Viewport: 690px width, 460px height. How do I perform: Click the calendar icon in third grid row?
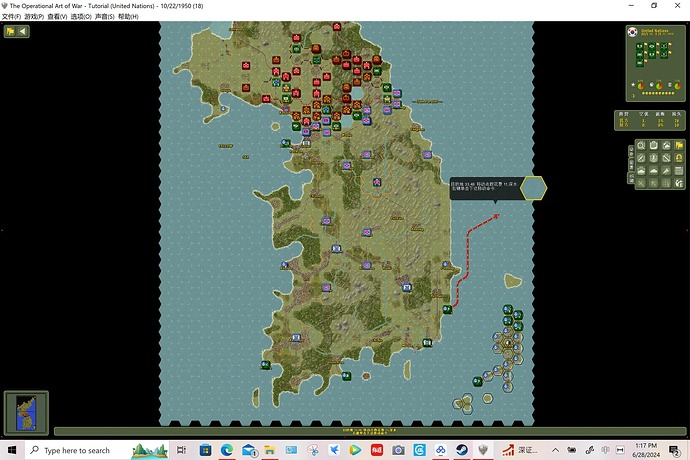(x=679, y=171)
